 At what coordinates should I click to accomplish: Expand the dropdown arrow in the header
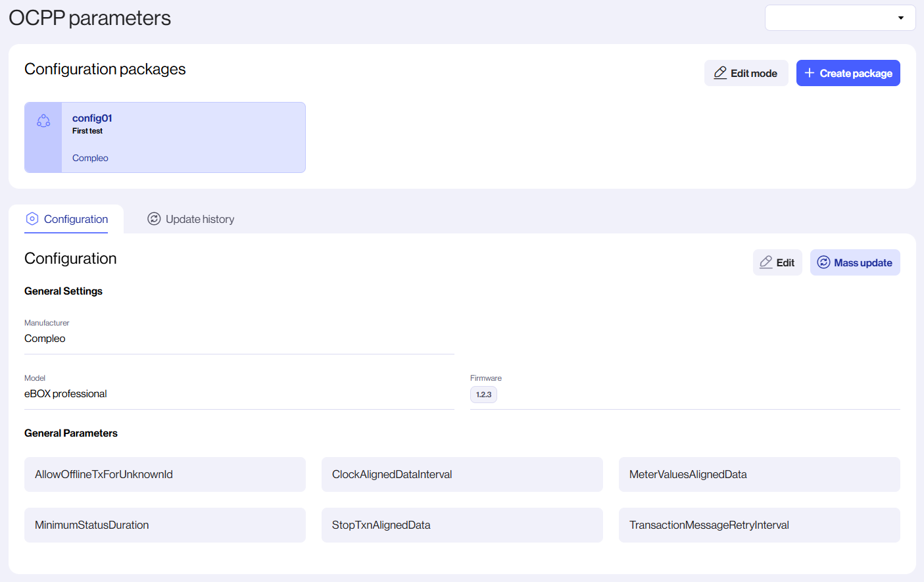pos(900,18)
